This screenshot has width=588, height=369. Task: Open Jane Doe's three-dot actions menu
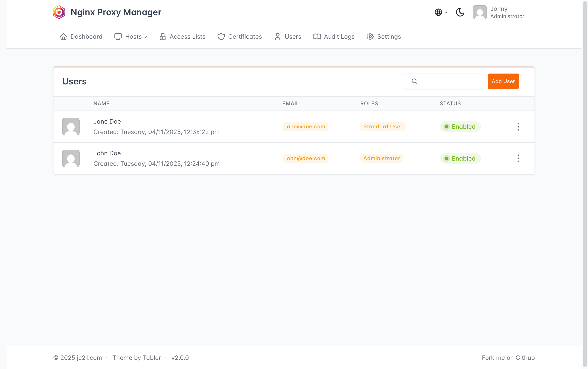pos(518,127)
